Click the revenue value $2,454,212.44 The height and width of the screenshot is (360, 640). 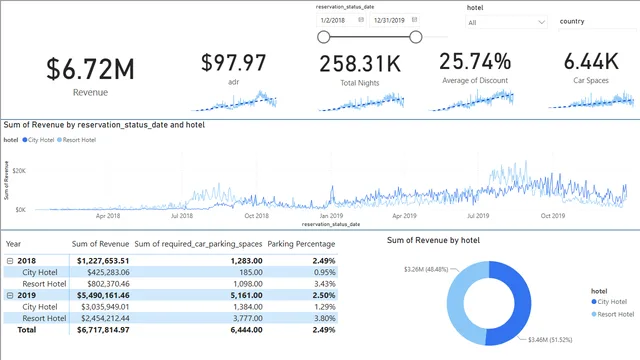105,318
